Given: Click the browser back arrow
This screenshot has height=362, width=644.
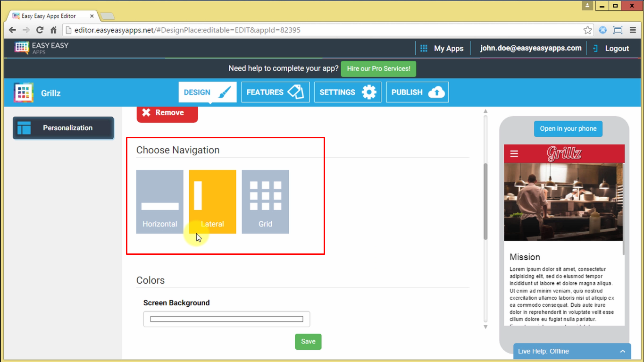Looking at the screenshot, I should [12, 30].
